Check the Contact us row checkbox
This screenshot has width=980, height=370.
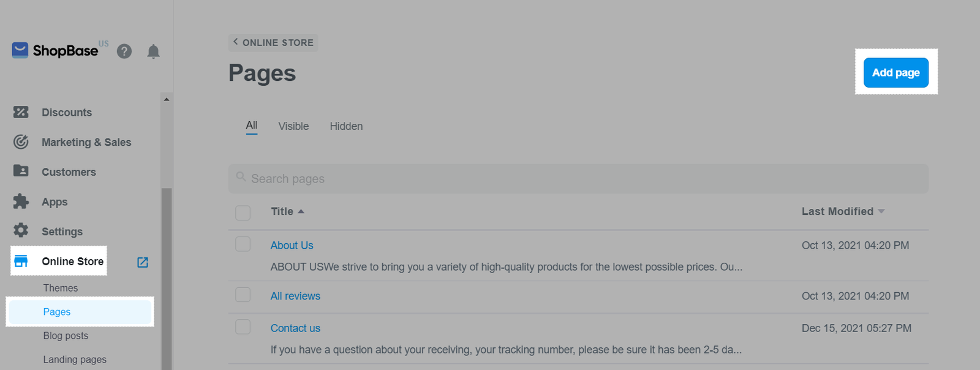tap(243, 327)
